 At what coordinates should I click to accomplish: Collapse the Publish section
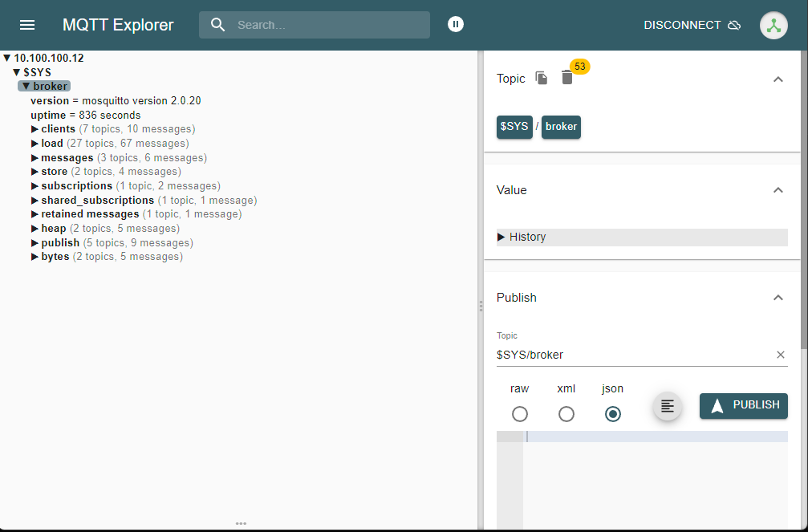778,298
